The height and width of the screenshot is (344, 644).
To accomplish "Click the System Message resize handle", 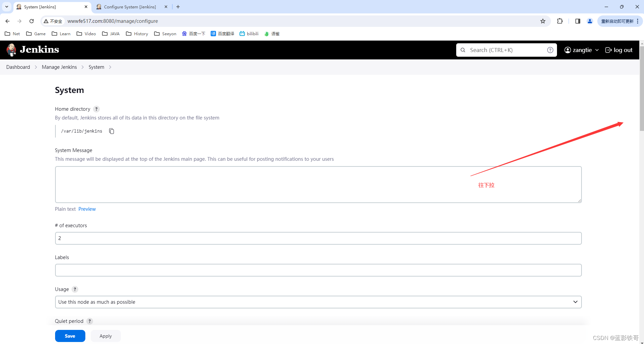I will (x=579, y=200).
